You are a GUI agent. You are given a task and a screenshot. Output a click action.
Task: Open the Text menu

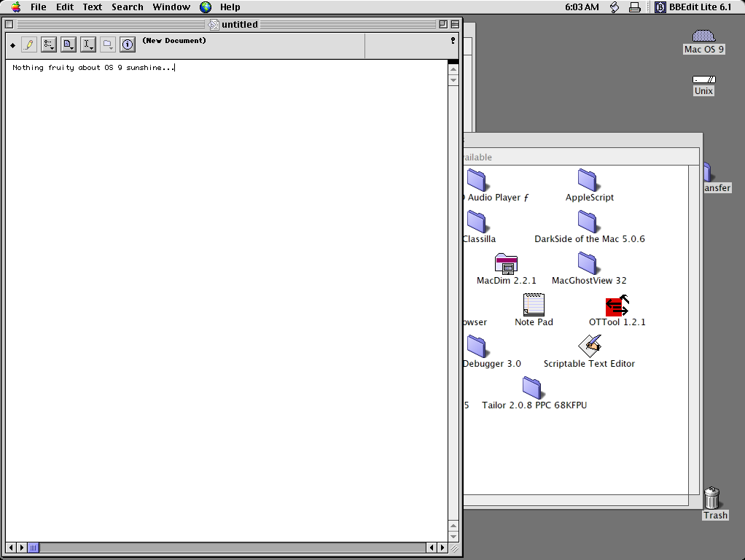coord(92,7)
